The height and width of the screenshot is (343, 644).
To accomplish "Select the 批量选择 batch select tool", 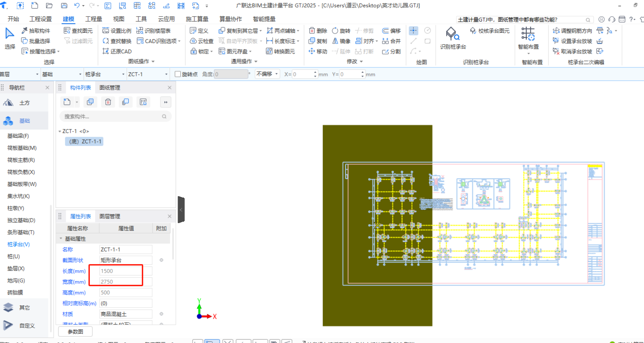I will (36, 41).
